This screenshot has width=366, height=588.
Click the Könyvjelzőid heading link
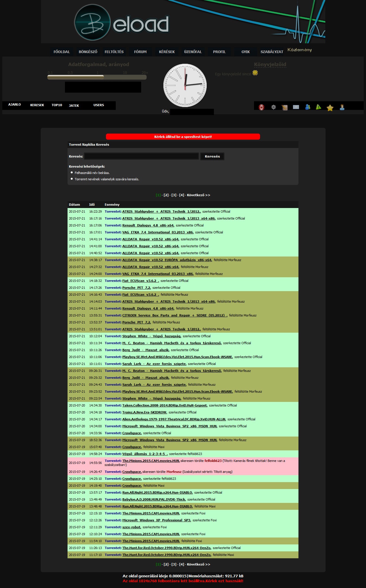270,65
